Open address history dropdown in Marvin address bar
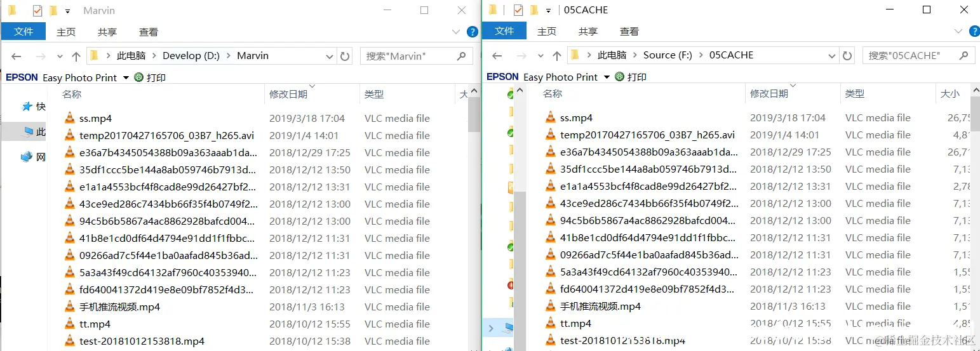The image size is (980, 351). [330, 56]
